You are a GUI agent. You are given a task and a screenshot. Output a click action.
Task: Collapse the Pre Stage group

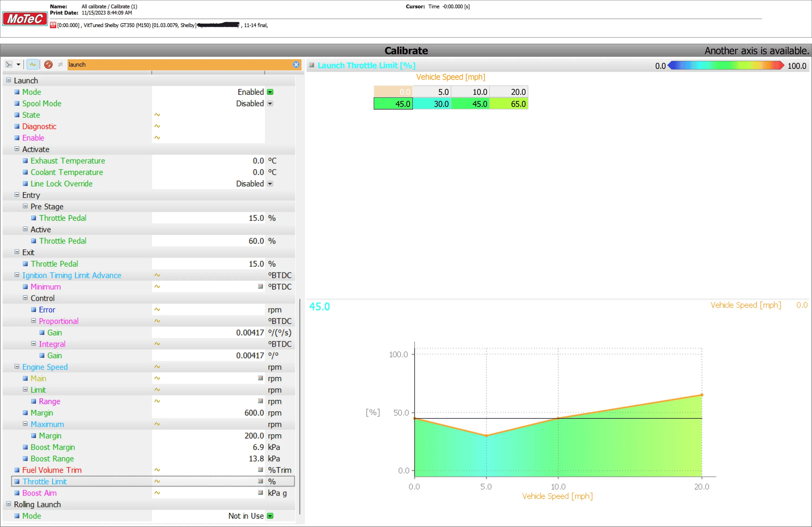coord(25,206)
